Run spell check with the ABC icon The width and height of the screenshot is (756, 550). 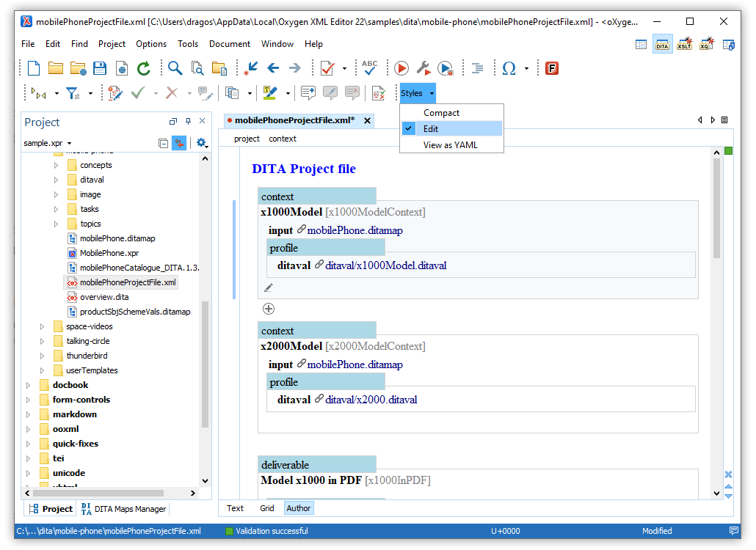tap(370, 68)
